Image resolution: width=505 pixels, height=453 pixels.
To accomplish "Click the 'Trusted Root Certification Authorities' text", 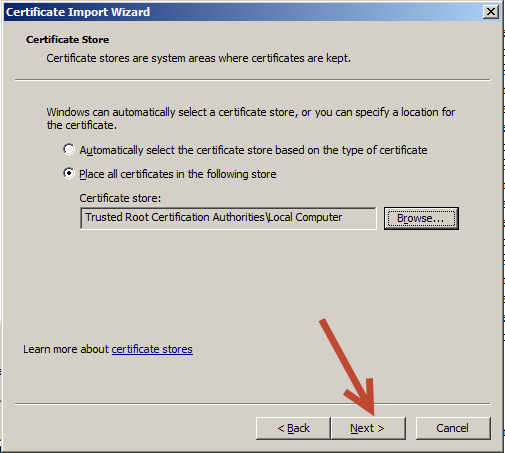I will click(175, 217).
